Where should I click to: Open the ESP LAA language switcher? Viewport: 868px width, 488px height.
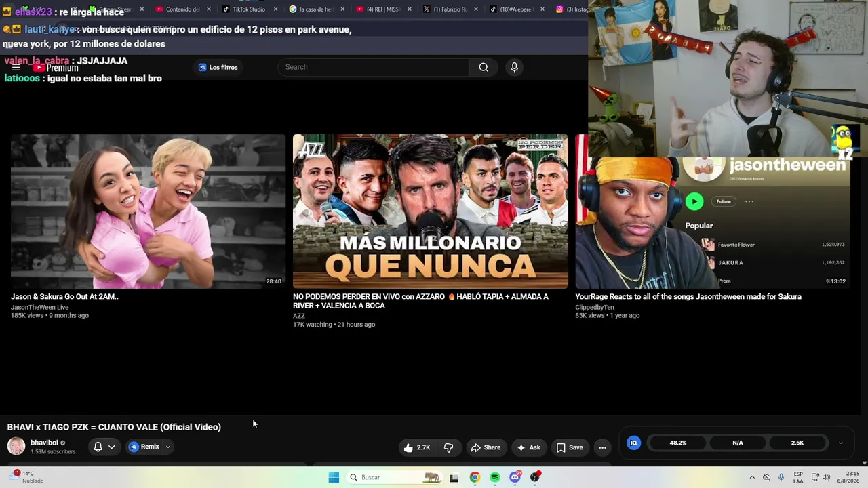click(798, 477)
